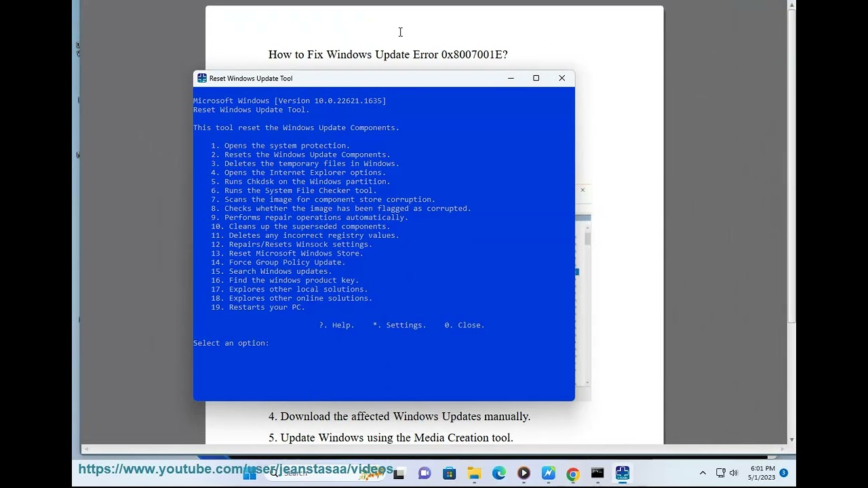The width and height of the screenshot is (868, 488).
Task: Click '19. Restarts your PC.'
Action: pyautogui.click(x=258, y=307)
